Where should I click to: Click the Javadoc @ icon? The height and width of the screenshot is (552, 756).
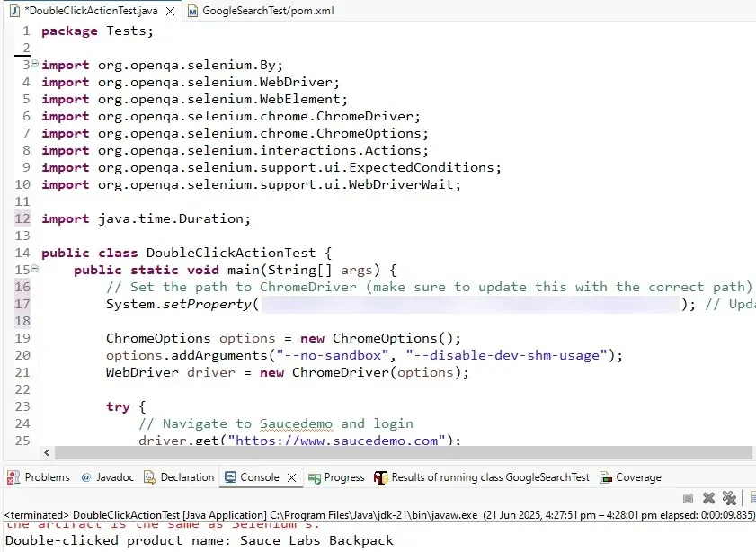(x=85, y=477)
